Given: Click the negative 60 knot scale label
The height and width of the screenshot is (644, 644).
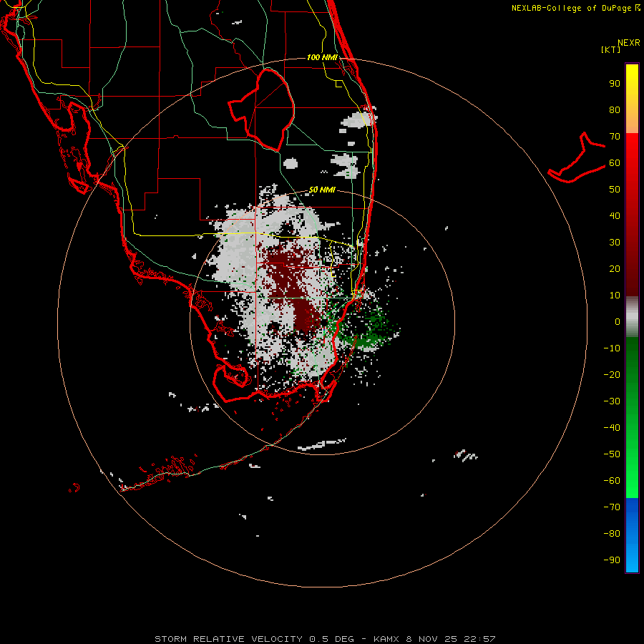Looking at the screenshot, I should [612, 481].
